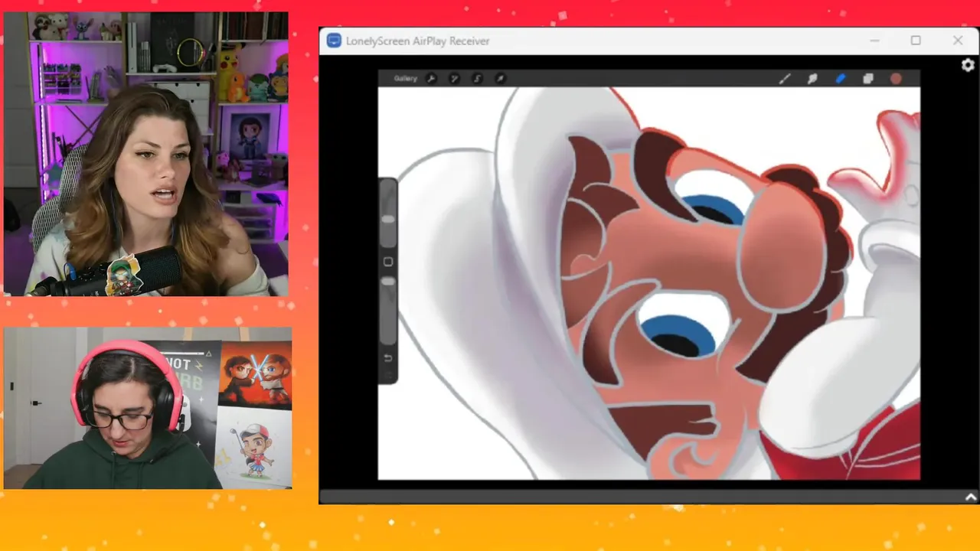Select the Smudge tool
This screenshot has height=551, width=980.
point(812,78)
